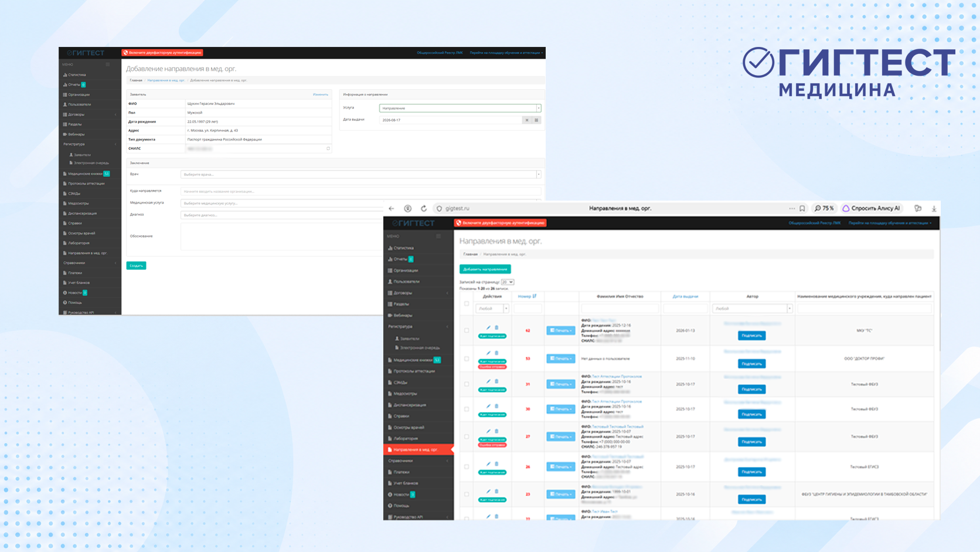Delete referral number 30 with the trash icon
Screen dimensions: 980x552
[496, 406]
